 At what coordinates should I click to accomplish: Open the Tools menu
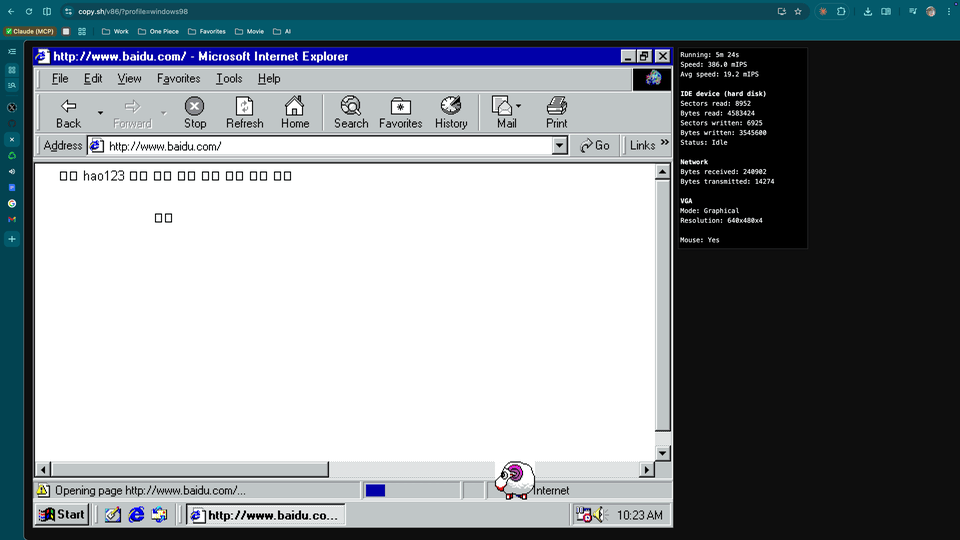(x=229, y=79)
